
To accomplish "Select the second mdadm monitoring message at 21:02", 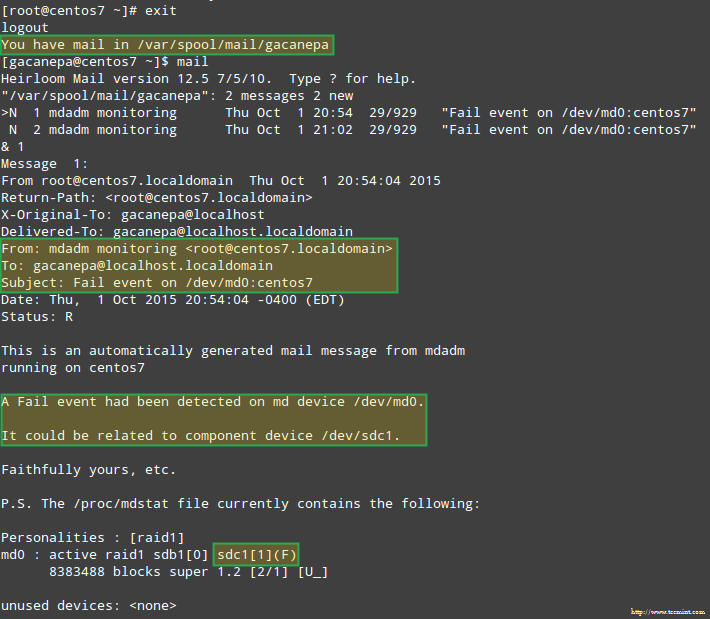I will click(348, 129).
